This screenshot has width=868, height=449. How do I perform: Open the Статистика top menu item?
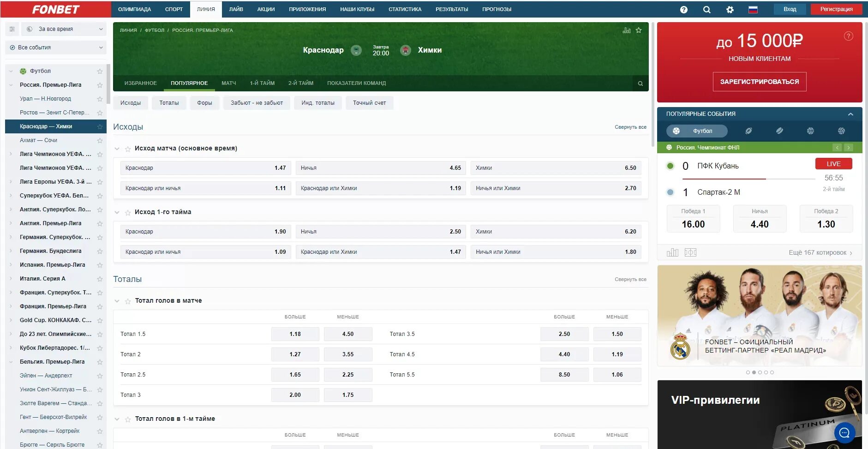405,9
